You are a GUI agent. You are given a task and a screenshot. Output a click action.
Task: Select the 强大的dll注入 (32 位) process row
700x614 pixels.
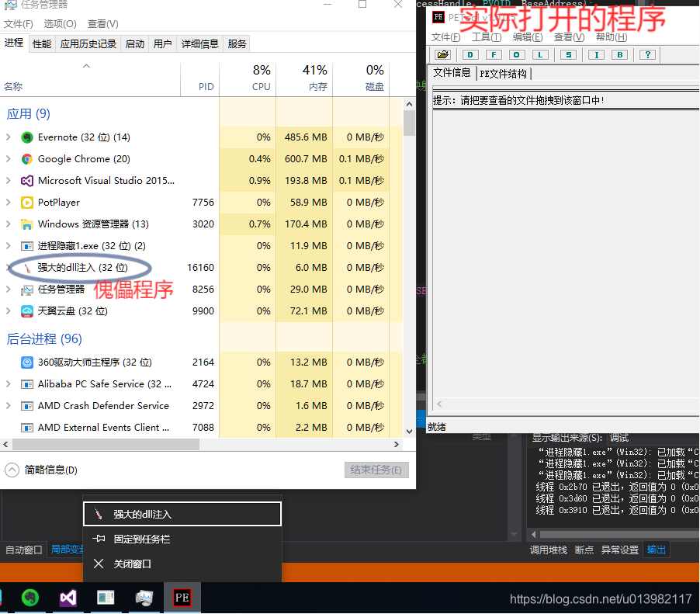(201, 268)
